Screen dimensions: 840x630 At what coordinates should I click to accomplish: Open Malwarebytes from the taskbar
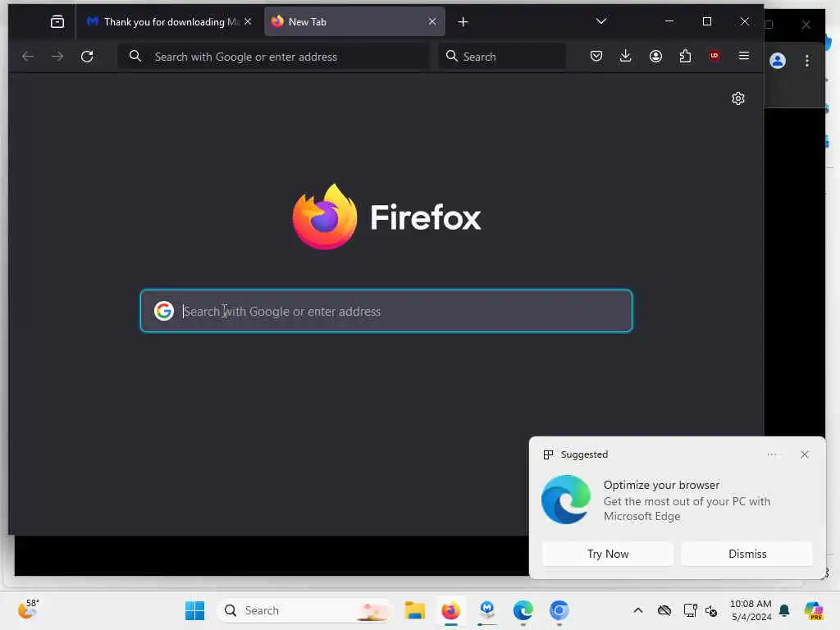pyautogui.click(x=486, y=609)
